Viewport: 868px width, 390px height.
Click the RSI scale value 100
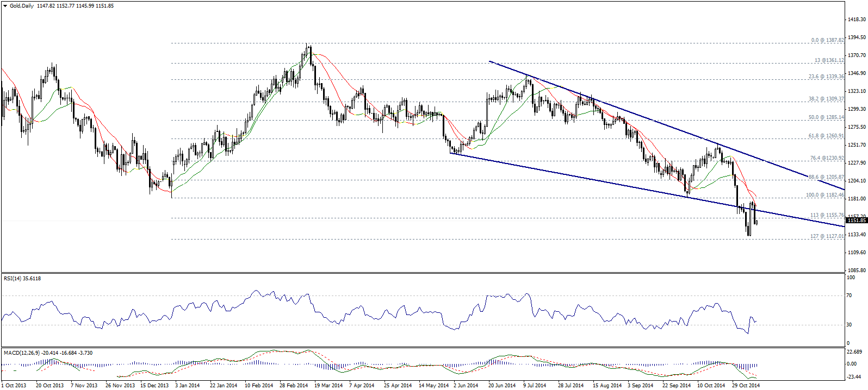coord(851,278)
